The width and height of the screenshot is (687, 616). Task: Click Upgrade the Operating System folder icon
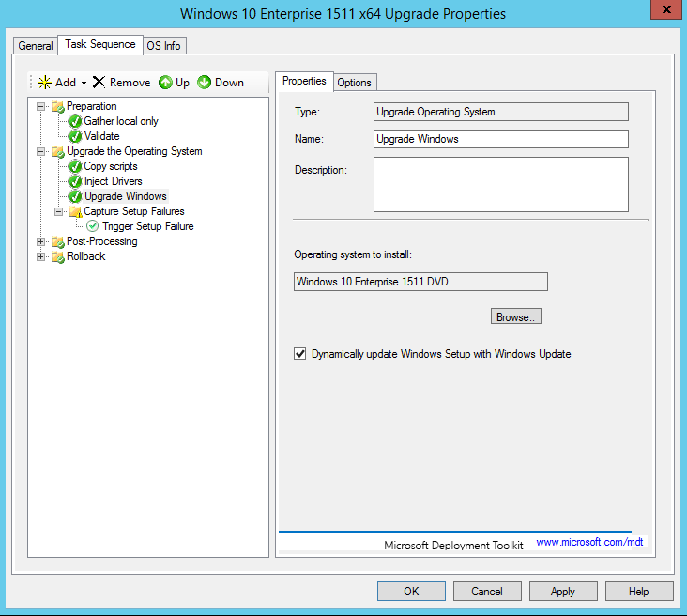[58, 152]
